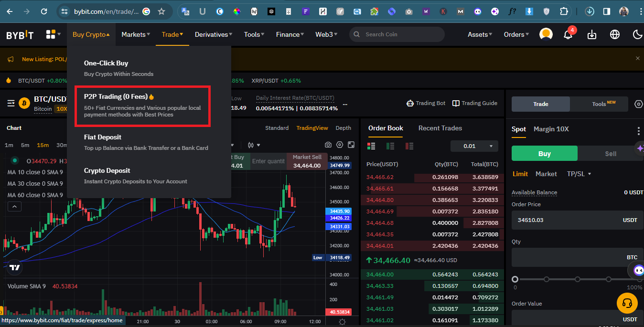Viewport: 644px width, 327px height.
Task: Open chart type candles dropdown
Action: 254,145
